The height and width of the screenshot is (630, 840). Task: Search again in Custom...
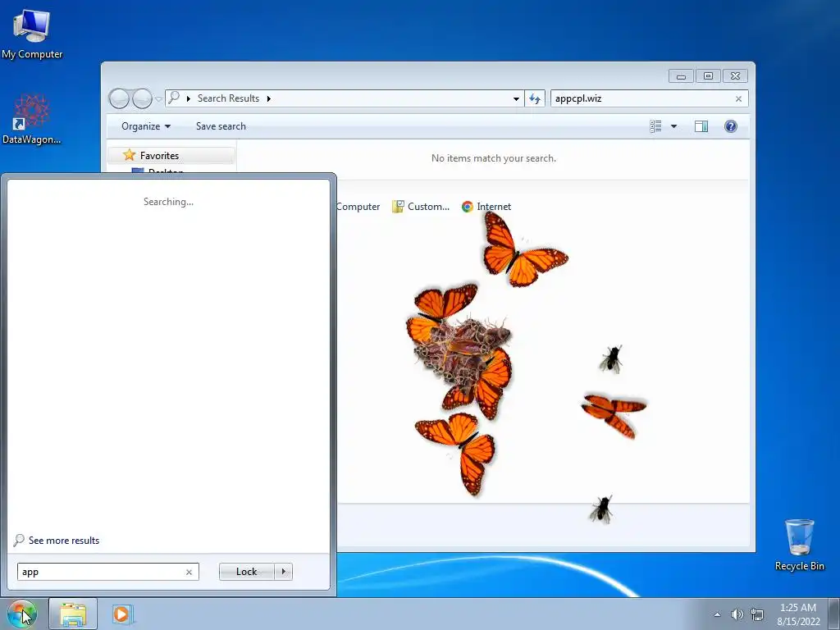point(421,207)
